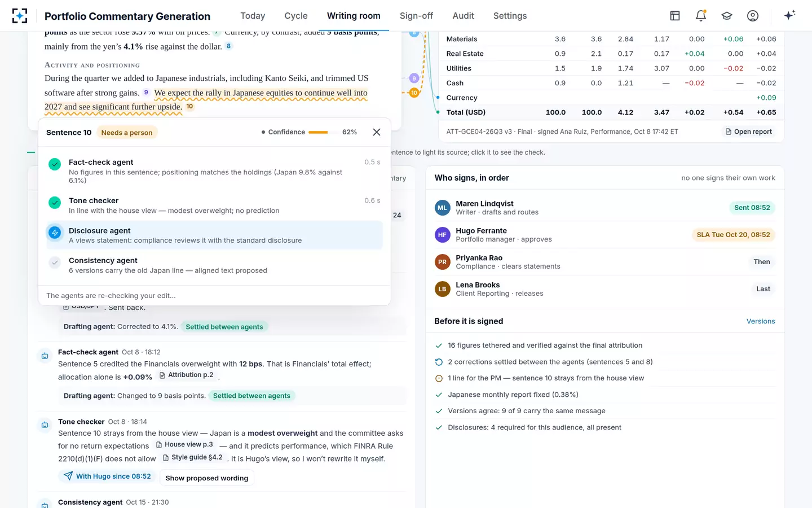Click the Disclosure agent blue bolt icon
The image size is (812, 508).
55,233
